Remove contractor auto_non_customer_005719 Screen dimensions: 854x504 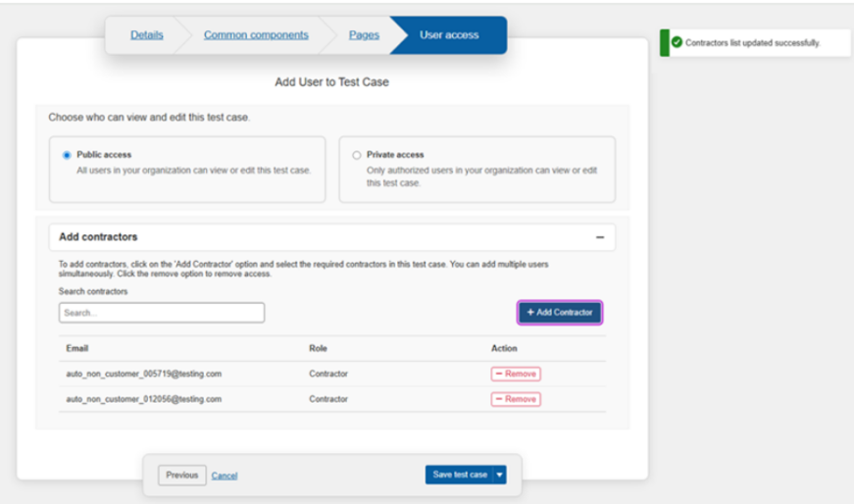pyautogui.click(x=516, y=374)
